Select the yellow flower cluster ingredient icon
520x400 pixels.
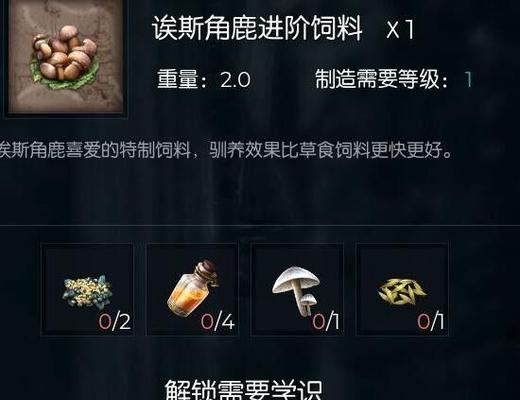point(87,291)
